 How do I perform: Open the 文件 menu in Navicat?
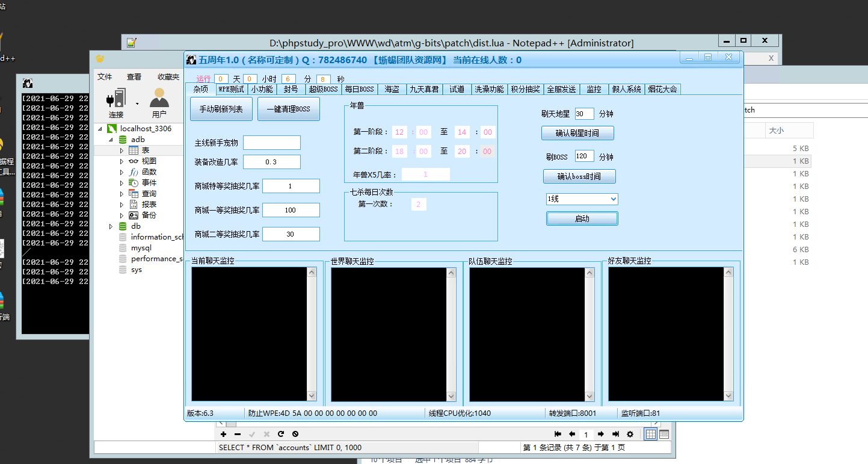coord(105,76)
